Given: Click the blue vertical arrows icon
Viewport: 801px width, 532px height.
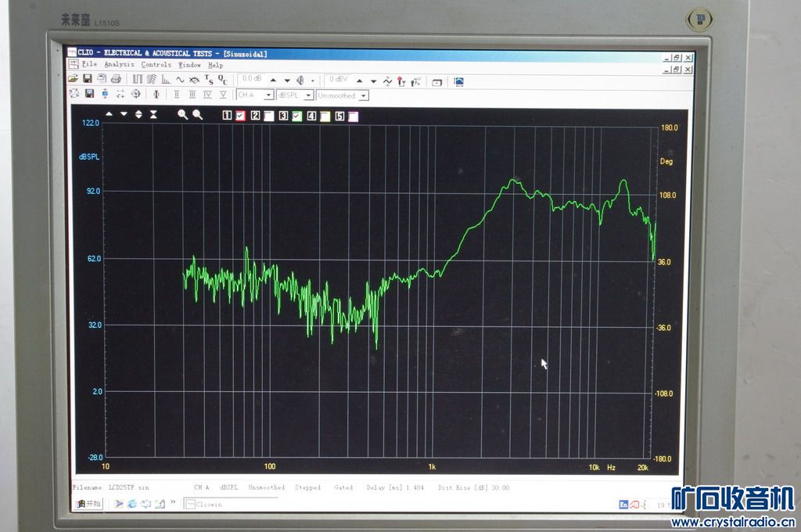Looking at the screenshot, I should coord(105,94).
